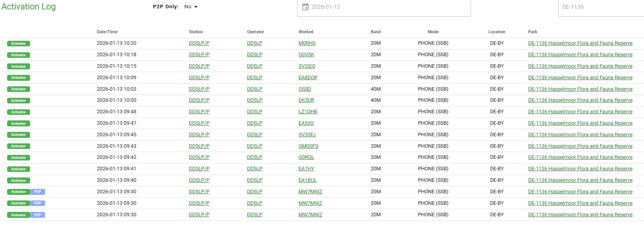Viewport: 644px width, 225px height.
Task: Open worked station M0RHS link
Action: (x=307, y=43)
